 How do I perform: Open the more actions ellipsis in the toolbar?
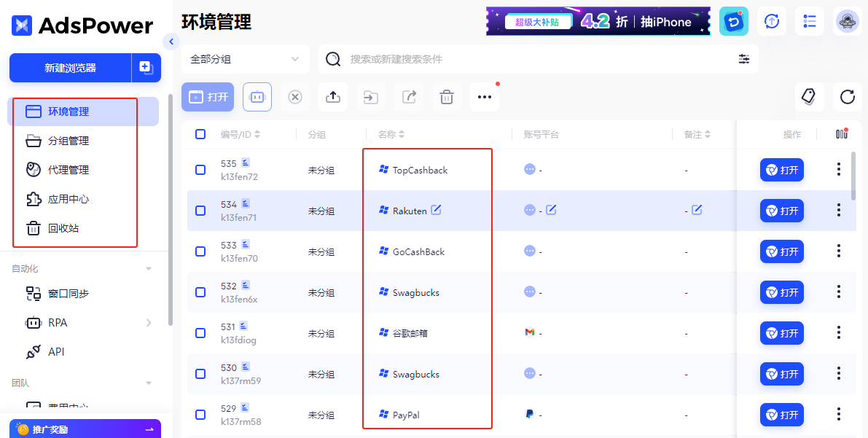(485, 97)
